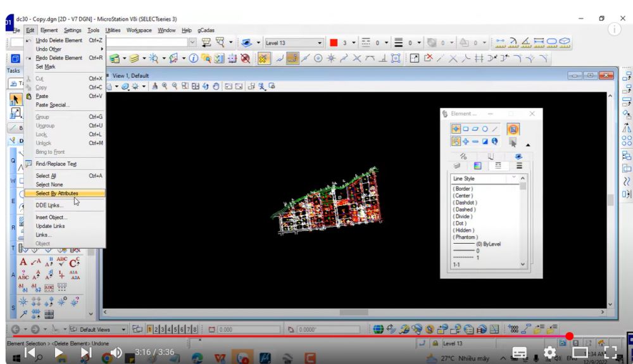The width and height of the screenshot is (633, 364).
Task: Click the Pan View hand icon
Action: (216, 86)
